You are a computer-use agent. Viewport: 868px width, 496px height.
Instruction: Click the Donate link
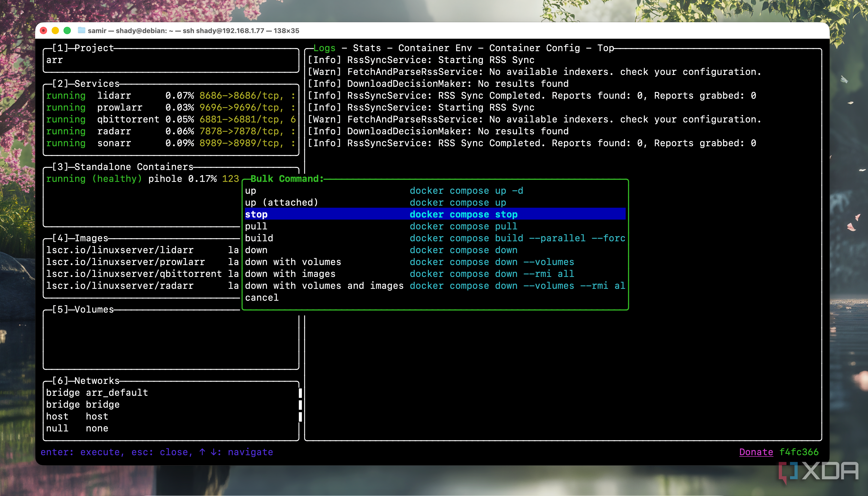click(756, 452)
